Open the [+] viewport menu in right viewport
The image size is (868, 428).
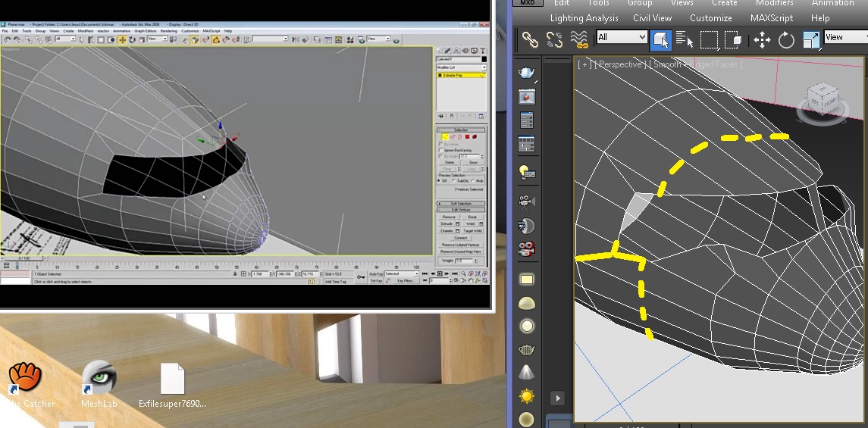[x=584, y=64]
